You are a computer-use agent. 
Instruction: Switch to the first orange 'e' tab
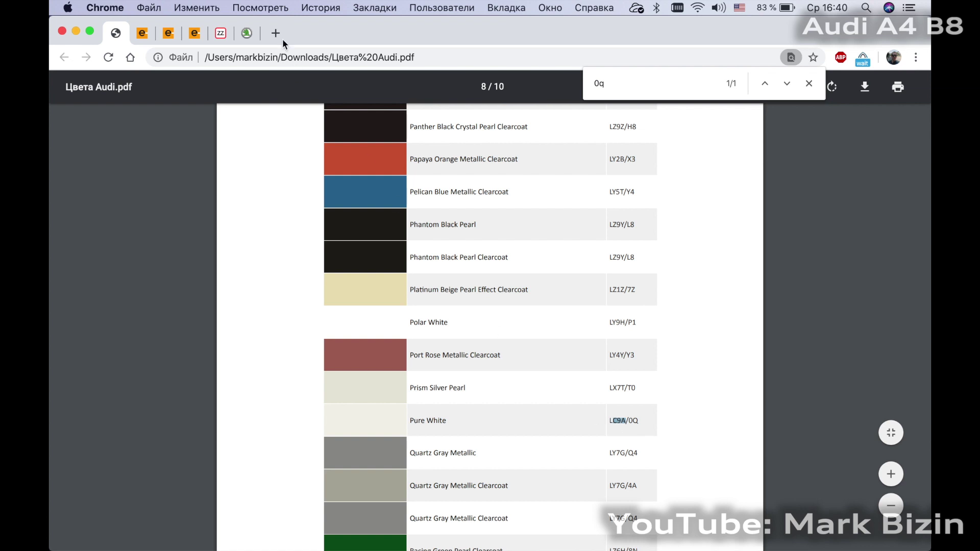click(x=142, y=33)
